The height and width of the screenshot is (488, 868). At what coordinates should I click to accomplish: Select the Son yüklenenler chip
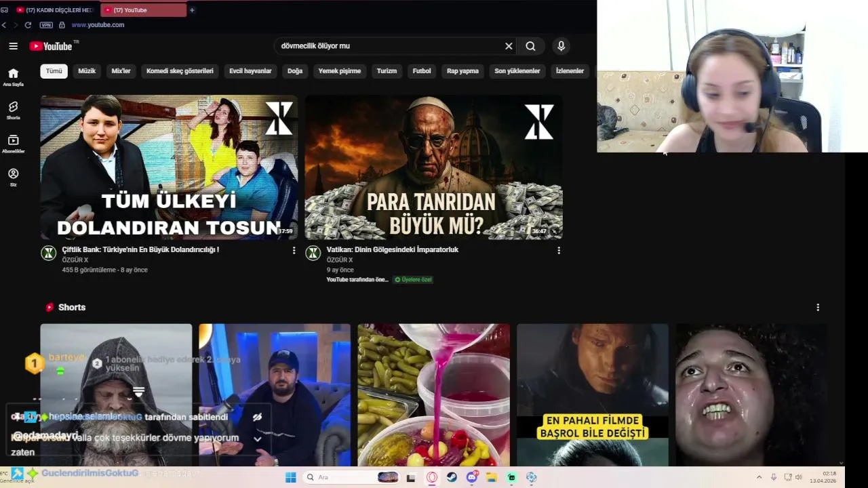tap(517, 71)
